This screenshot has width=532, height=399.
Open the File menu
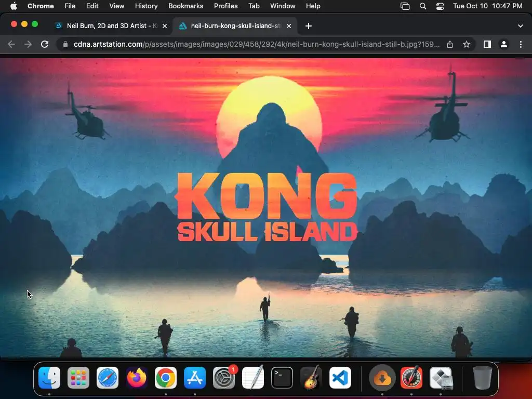[70, 6]
